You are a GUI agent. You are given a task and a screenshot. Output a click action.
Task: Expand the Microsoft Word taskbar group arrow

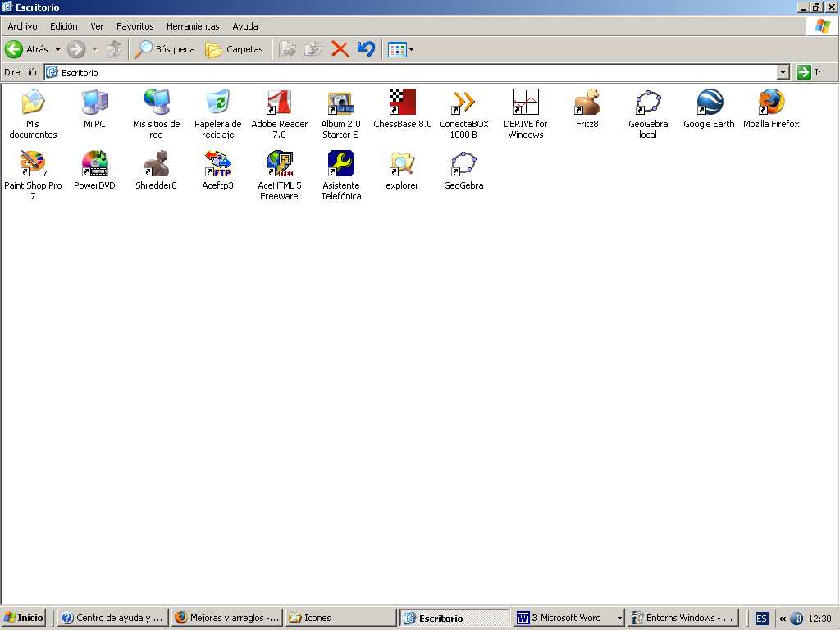pos(619,618)
